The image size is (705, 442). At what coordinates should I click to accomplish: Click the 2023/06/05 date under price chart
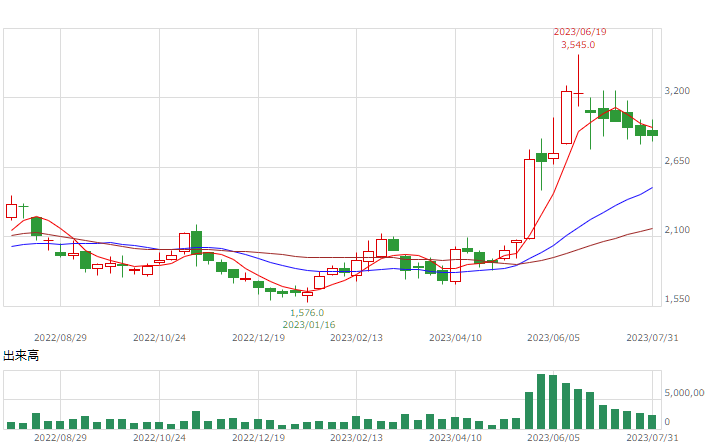(553, 338)
